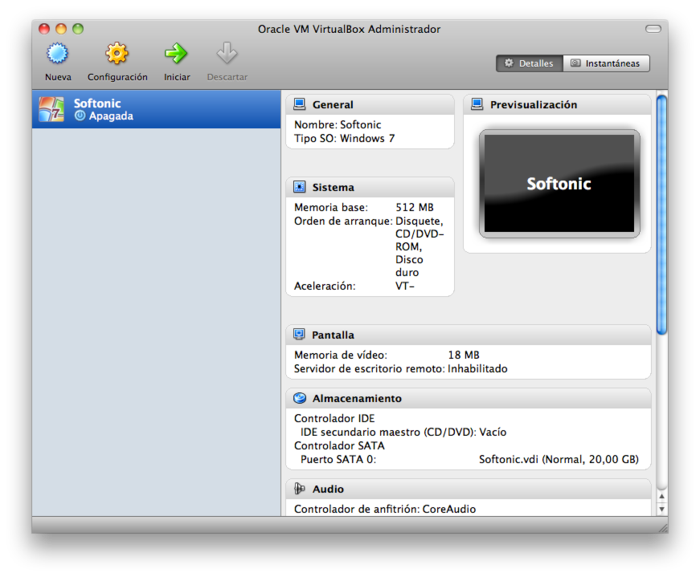Click the General section monitor icon
The width and height of the screenshot is (700, 577).
tap(300, 105)
